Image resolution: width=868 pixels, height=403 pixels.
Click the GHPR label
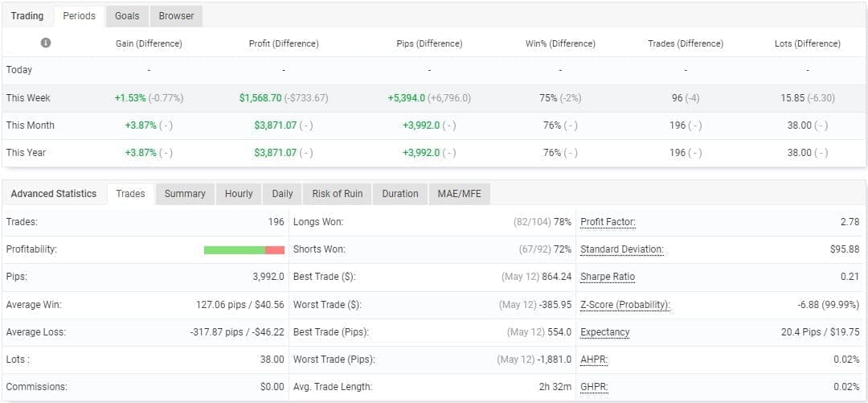pos(594,387)
